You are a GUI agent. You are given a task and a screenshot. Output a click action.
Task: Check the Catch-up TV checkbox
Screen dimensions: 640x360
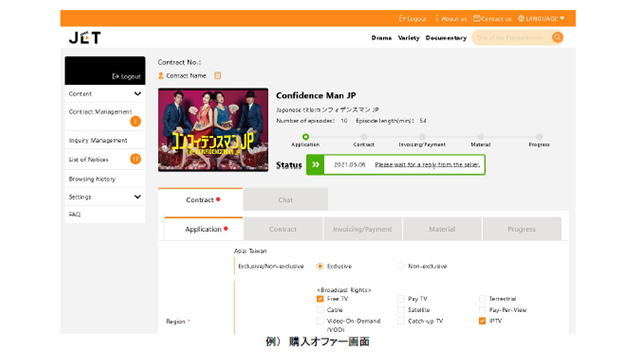coord(401,321)
